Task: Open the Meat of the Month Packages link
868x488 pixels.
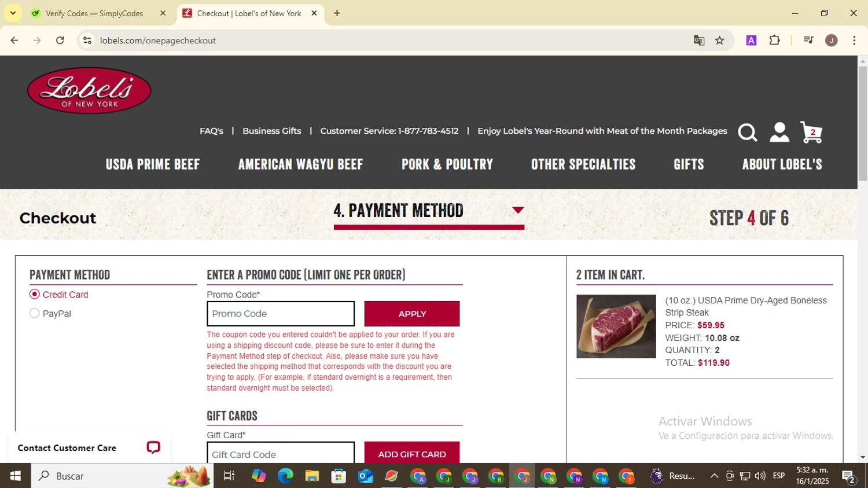Action: tap(602, 131)
